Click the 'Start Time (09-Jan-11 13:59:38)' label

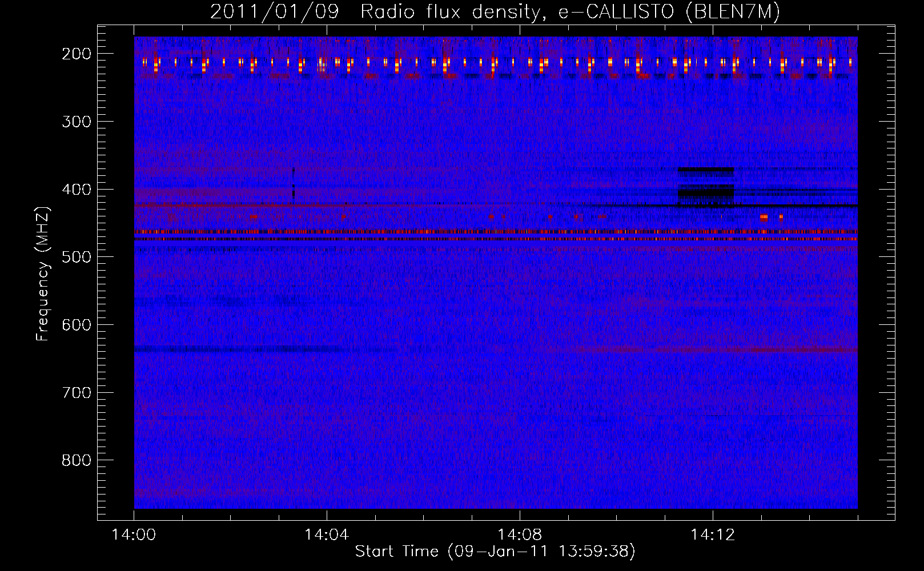(495, 552)
